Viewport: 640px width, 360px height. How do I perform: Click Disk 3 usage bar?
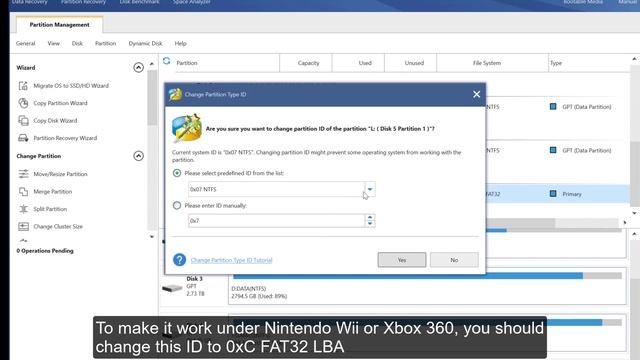(x=427, y=276)
